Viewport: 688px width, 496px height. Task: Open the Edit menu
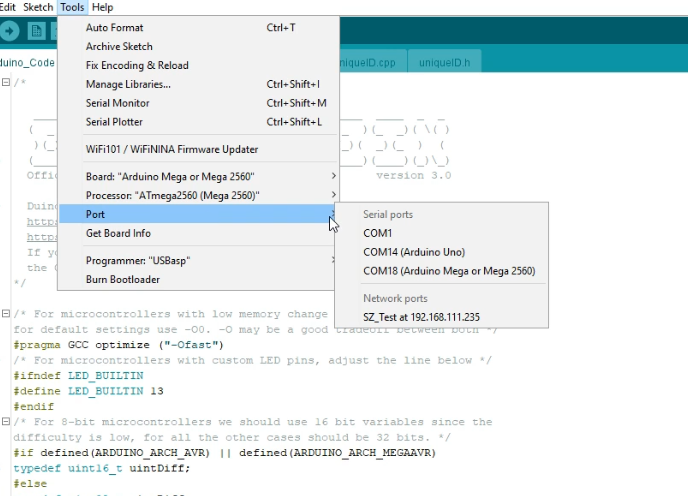(7, 7)
